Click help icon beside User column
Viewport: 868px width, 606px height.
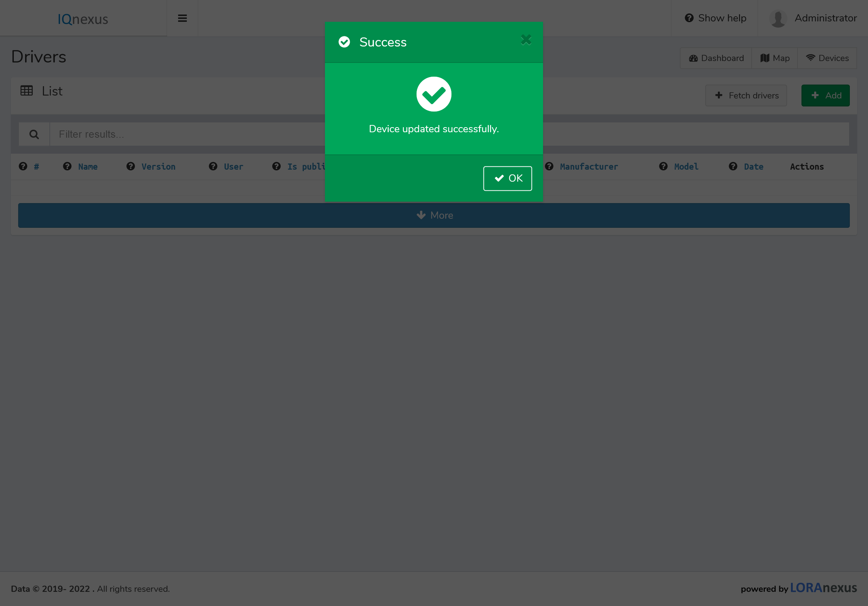click(x=213, y=166)
